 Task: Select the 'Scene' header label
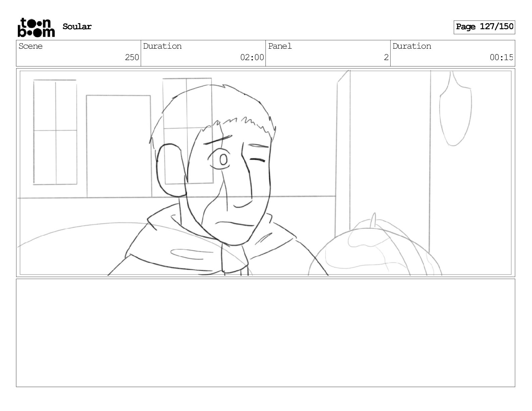(x=31, y=46)
